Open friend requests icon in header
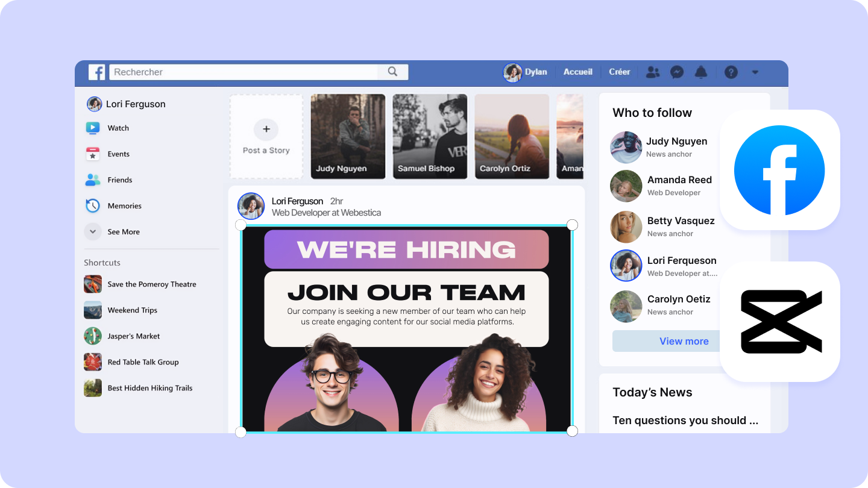868x488 pixels. 653,72
